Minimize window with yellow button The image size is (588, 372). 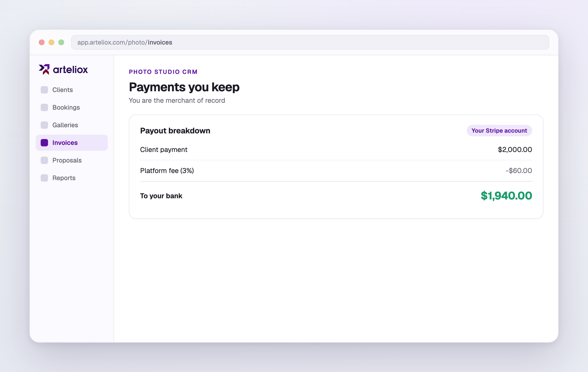pyautogui.click(x=51, y=42)
